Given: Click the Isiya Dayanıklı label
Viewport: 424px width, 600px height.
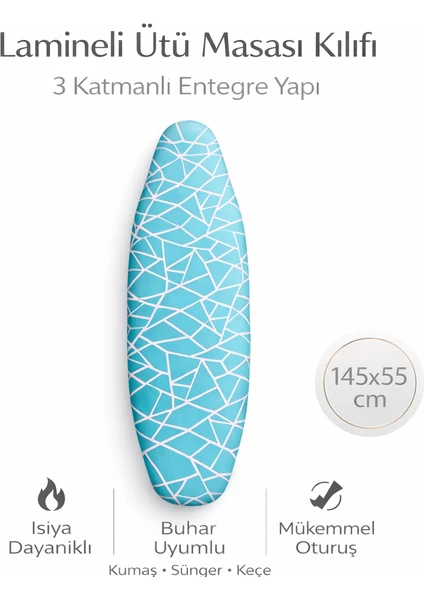Looking at the screenshot, I should [50, 538].
